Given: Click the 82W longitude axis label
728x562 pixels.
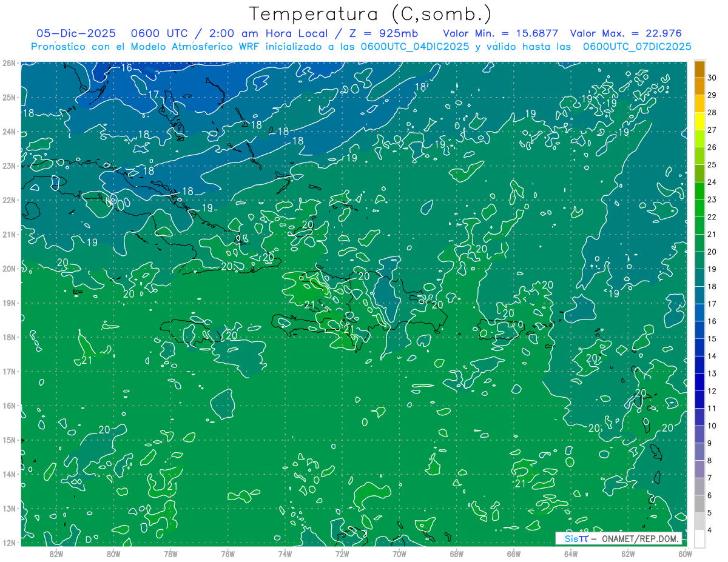Looking at the screenshot, I should [x=56, y=554].
